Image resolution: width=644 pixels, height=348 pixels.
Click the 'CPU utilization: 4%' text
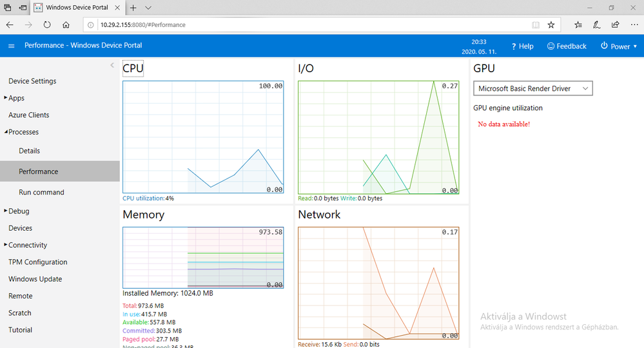pos(148,198)
